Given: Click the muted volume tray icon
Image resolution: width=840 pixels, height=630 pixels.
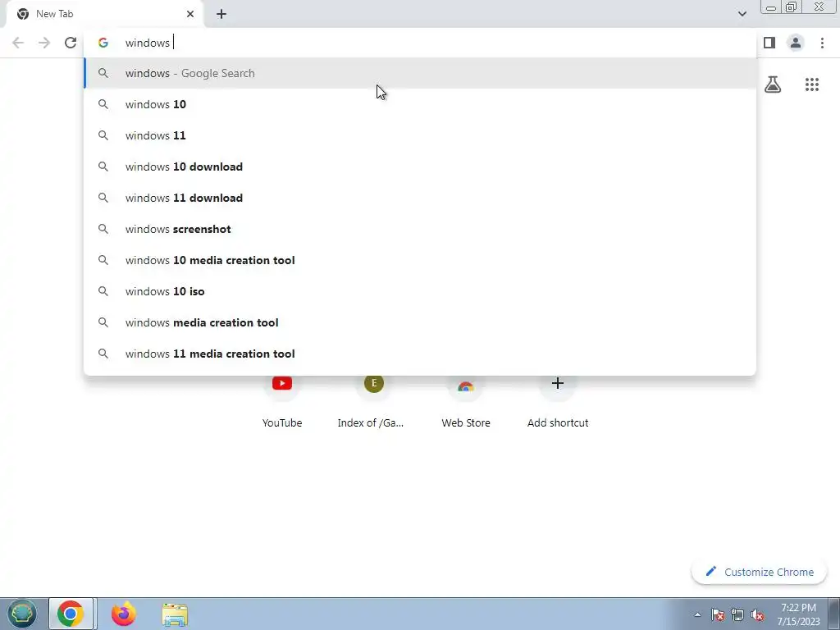Looking at the screenshot, I should (x=757, y=614).
